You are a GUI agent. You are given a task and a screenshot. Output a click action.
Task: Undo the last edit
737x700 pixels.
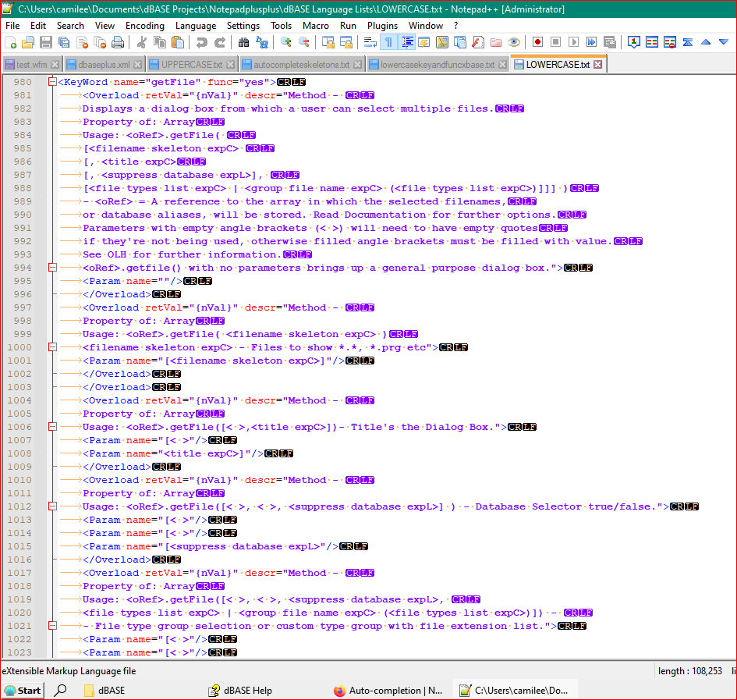pyautogui.click(x=202, y=43)
